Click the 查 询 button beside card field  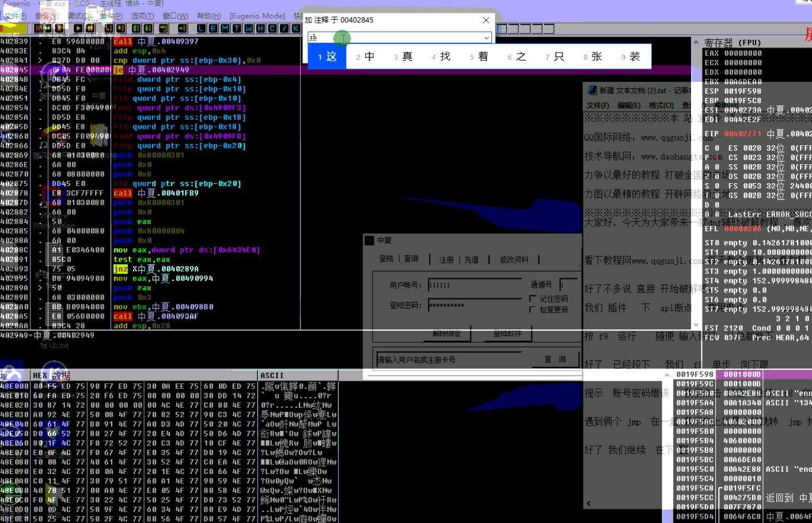coord(555,359)
